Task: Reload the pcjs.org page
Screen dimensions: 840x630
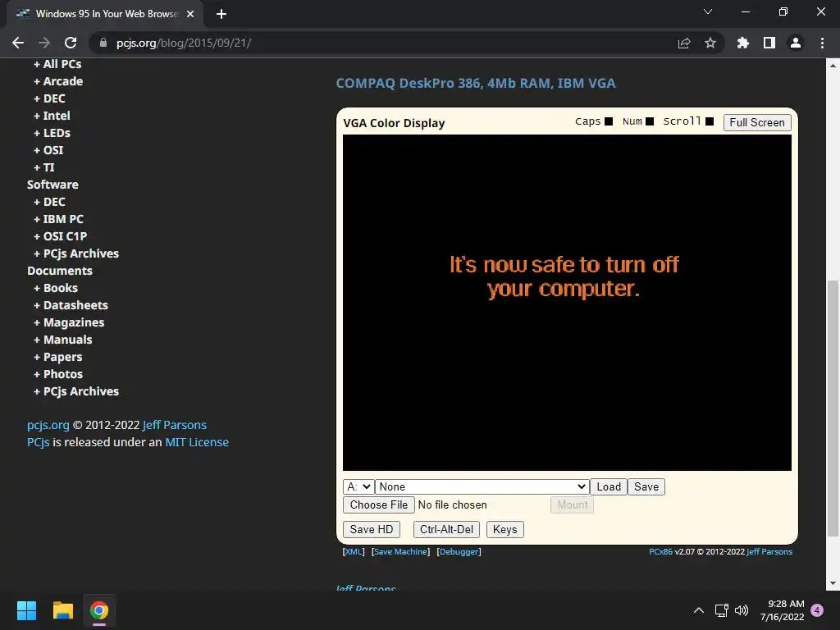Action: tap(71, 43)
